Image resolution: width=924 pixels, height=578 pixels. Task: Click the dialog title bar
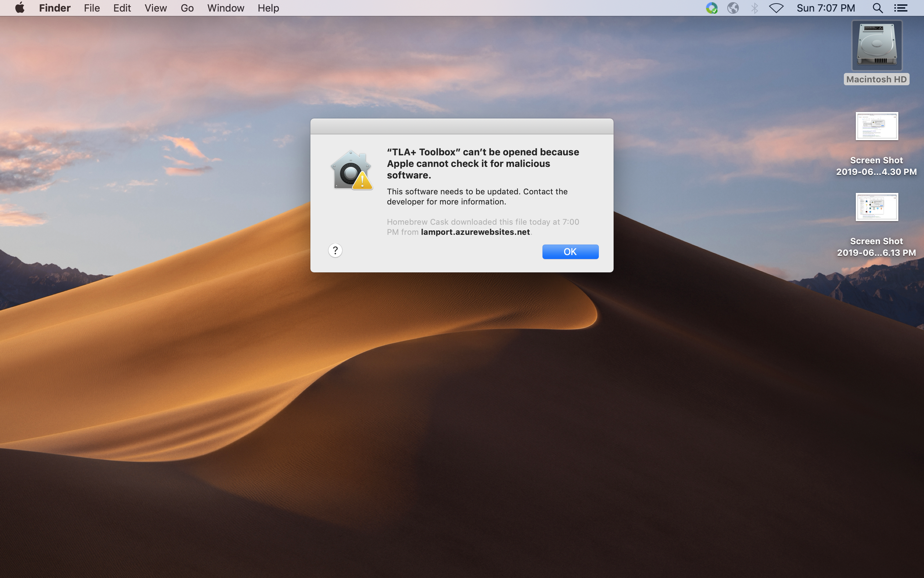click(462, 126)
